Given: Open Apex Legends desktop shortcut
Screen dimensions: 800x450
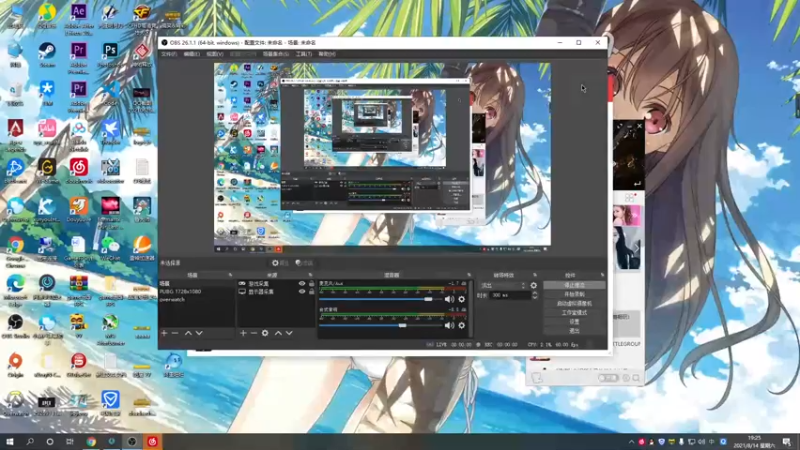Looking at the screenshot, I should click(15, 135).
